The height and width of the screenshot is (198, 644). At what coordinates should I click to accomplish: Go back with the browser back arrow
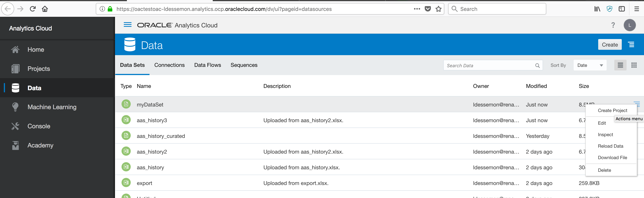[x=8, y=9]
